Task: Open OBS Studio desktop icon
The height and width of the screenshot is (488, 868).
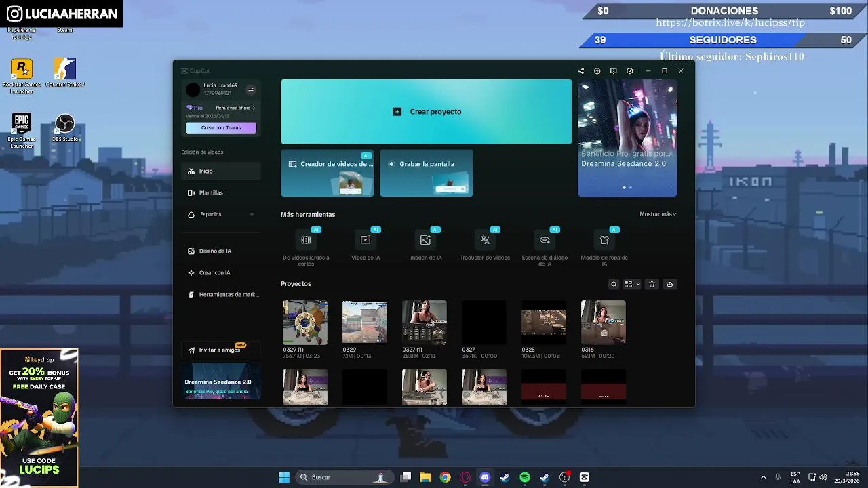Action: 65,127
